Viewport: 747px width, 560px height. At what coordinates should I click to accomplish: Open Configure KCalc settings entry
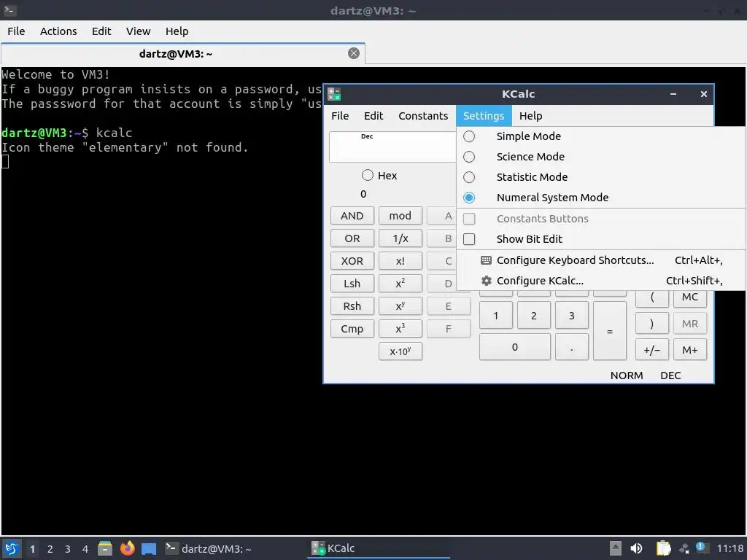tap(601, 281)
